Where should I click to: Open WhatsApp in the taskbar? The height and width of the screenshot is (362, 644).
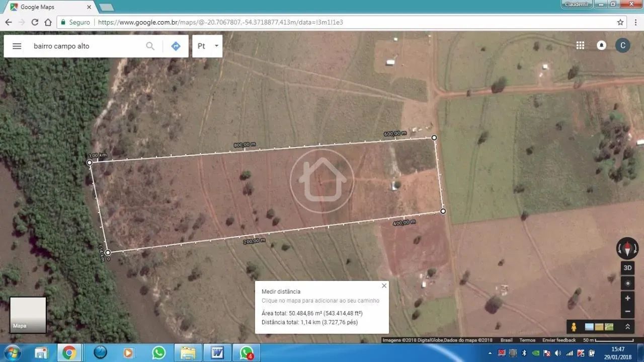(x=159, y=353)
